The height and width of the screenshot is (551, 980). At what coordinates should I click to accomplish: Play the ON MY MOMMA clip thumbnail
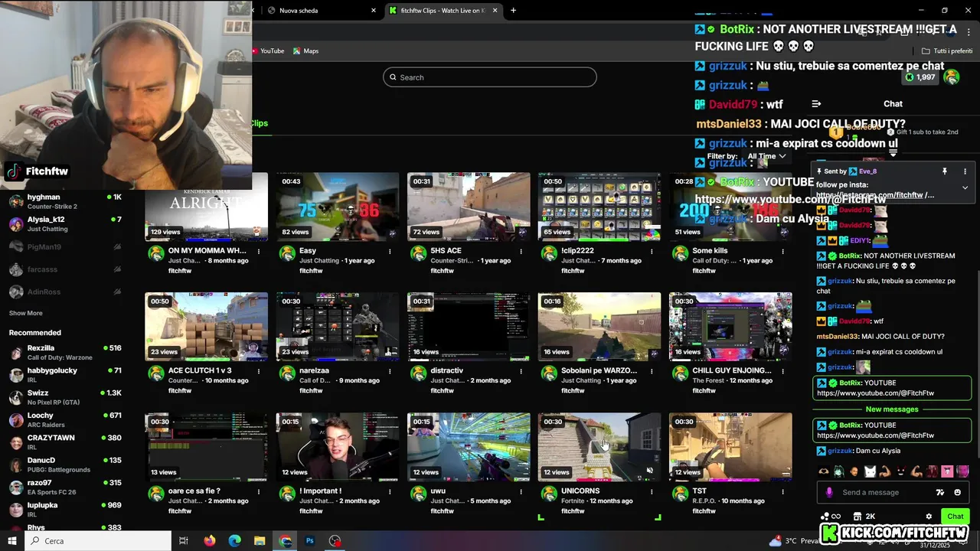(207, 207)
